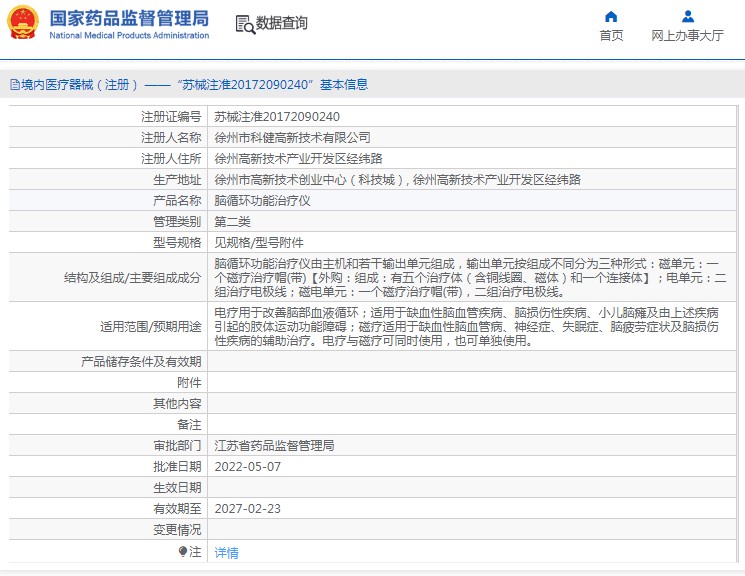745x576 pixels.
Task: Click the icon before 境内医疗器械 heading
Action: pyautogui.click(x=13, y=85)
